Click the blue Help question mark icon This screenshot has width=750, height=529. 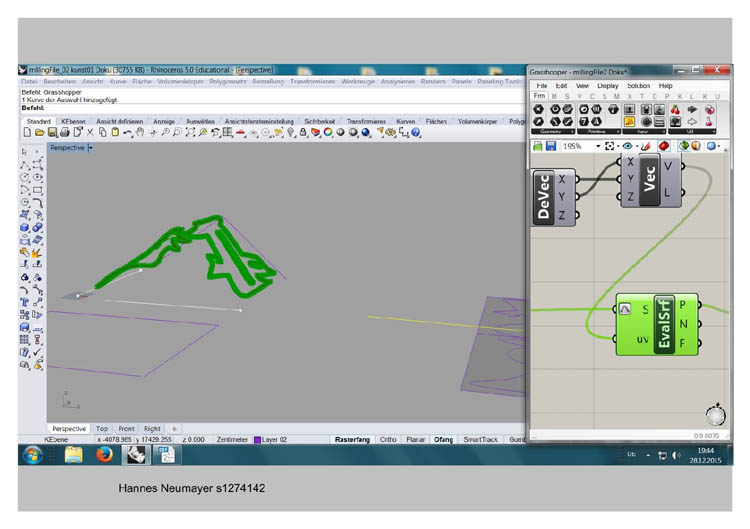(416, 132)
